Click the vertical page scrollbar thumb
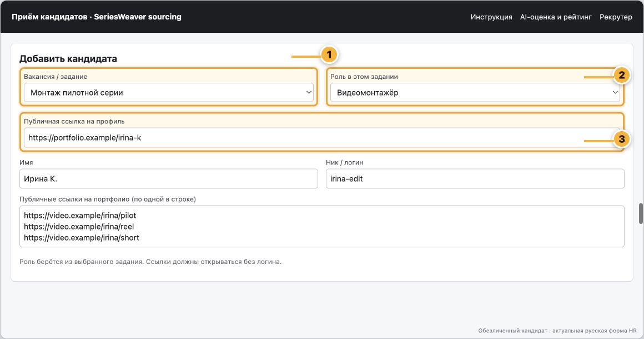The image size is (644, 339). pos(641,213)
